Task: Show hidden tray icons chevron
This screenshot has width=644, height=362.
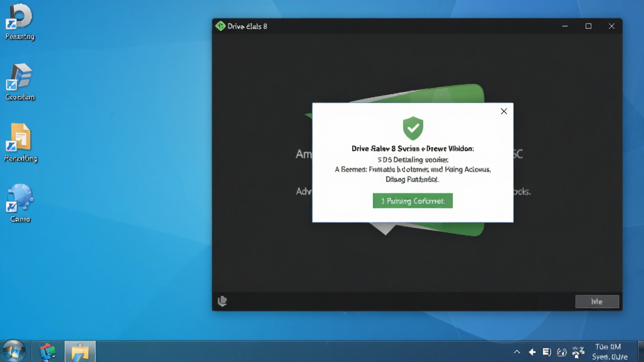Action: point(517,352)
